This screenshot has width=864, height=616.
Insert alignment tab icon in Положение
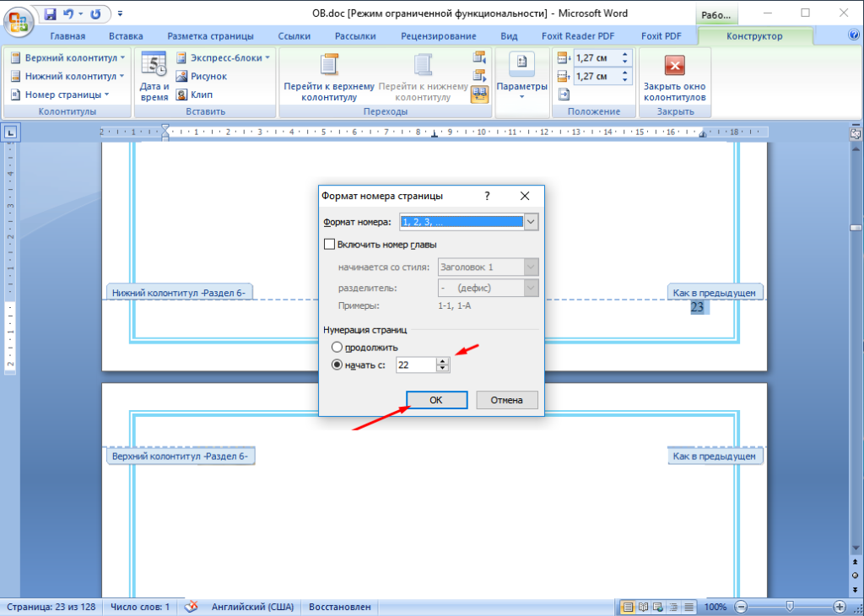point(563,95)
